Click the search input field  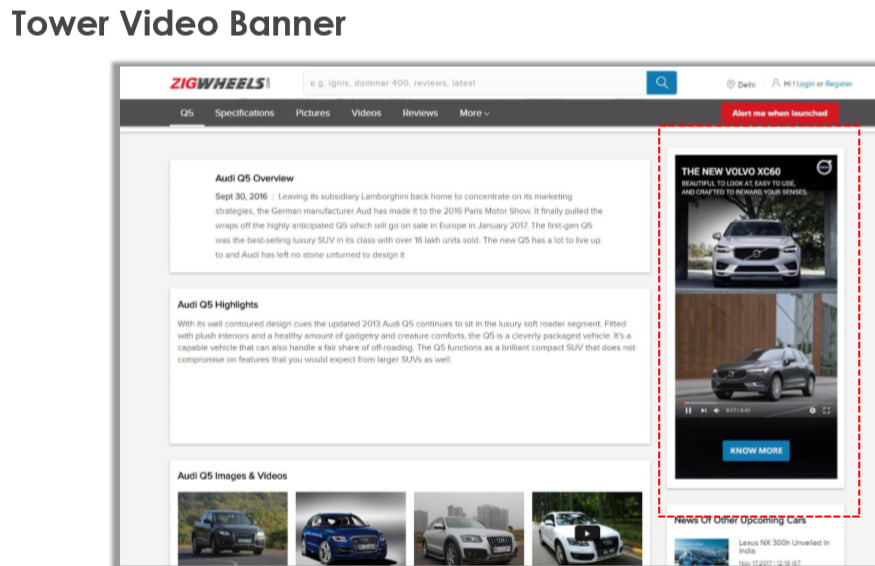click(474, 83)
